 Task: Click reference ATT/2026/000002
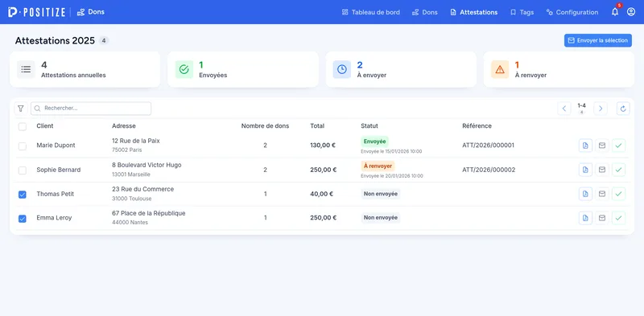coord(489,170)
